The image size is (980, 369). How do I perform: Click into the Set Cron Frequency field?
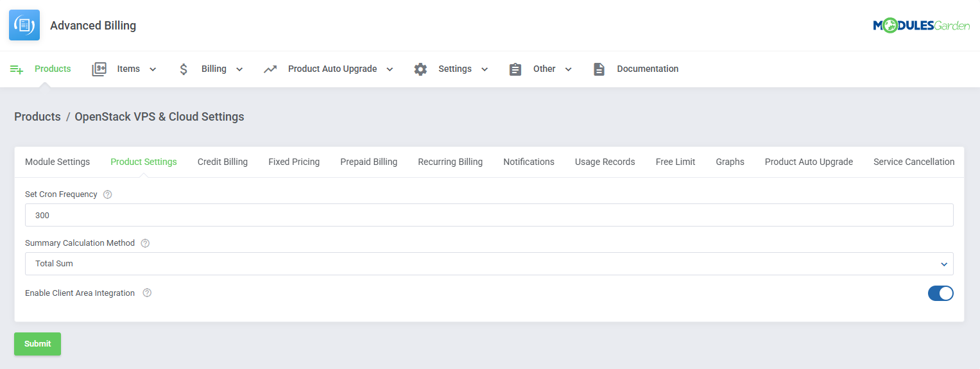coord(489,216)
